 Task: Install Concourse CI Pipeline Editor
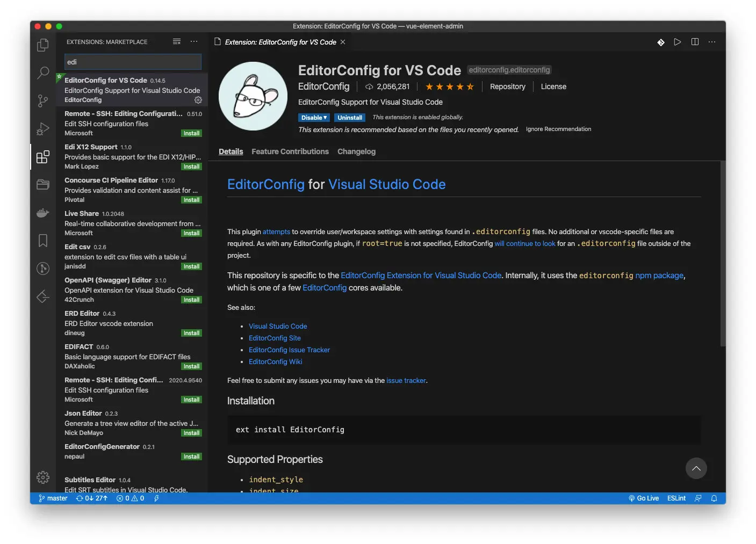click(x=191, y=200)
